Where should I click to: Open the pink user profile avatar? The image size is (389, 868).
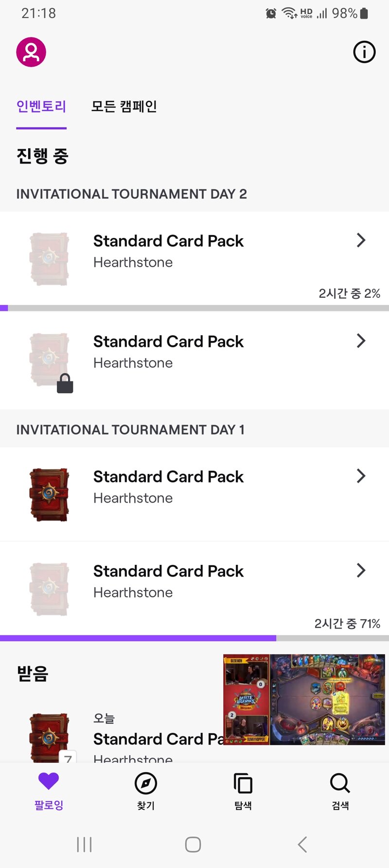click(31, 52)
